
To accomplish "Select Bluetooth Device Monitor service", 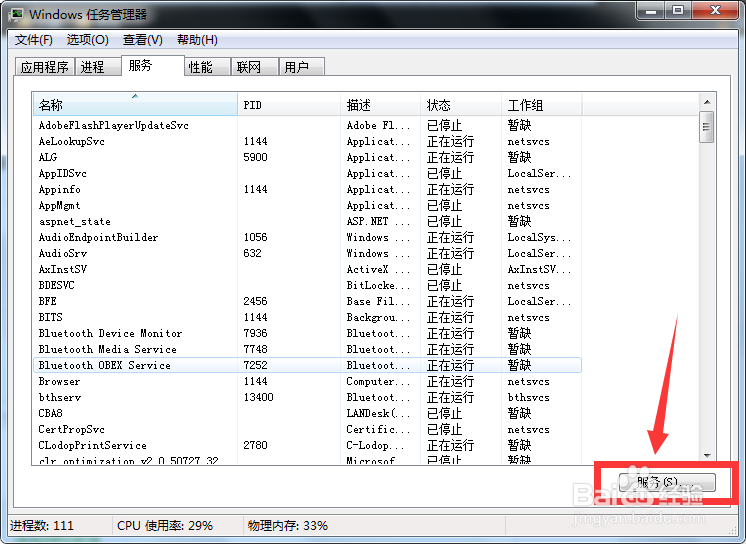I will [x=307, y=333].
